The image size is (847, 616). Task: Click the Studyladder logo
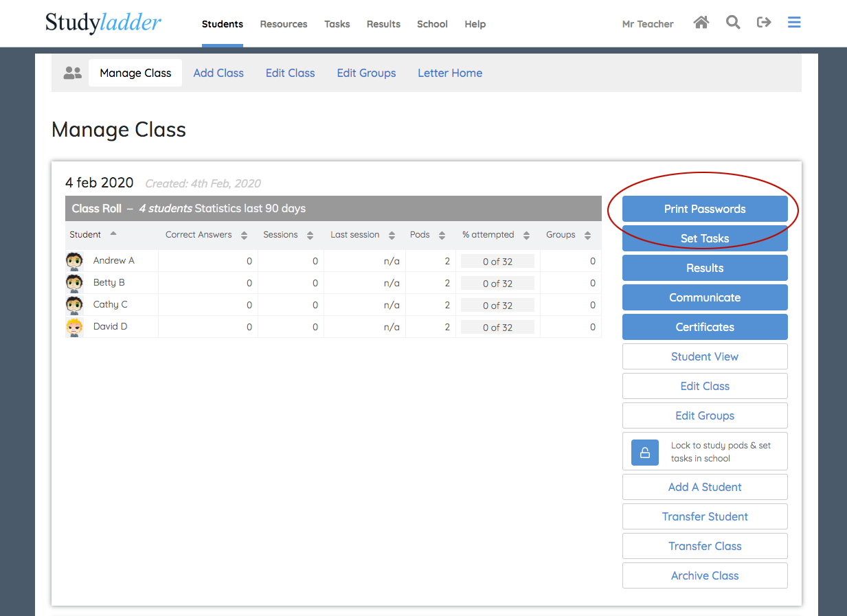coord(103,23)
